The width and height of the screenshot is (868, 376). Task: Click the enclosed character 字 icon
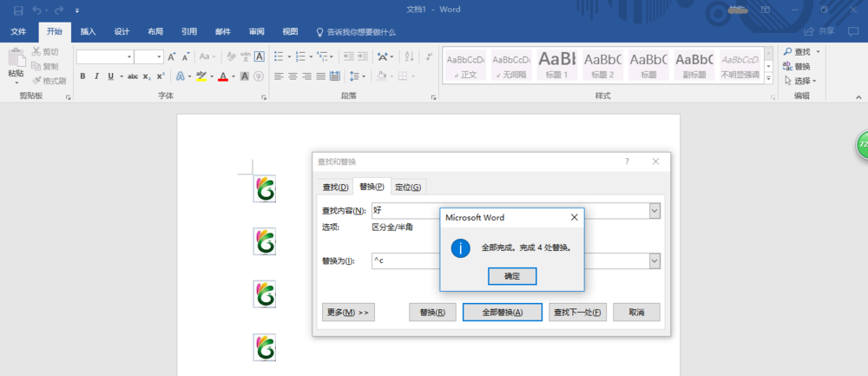coord(259,76)
